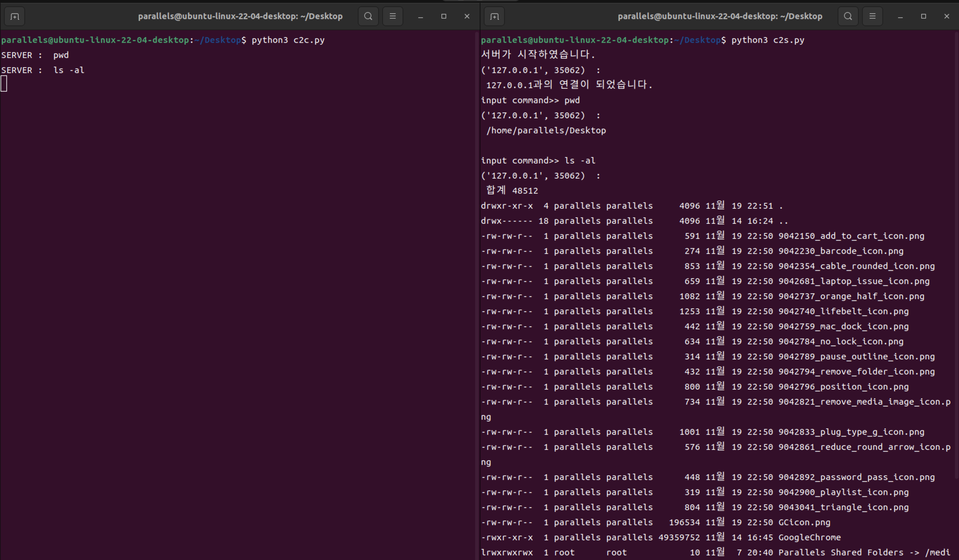Close the left terminal window
959x560 pixels.
coord(467,16)
